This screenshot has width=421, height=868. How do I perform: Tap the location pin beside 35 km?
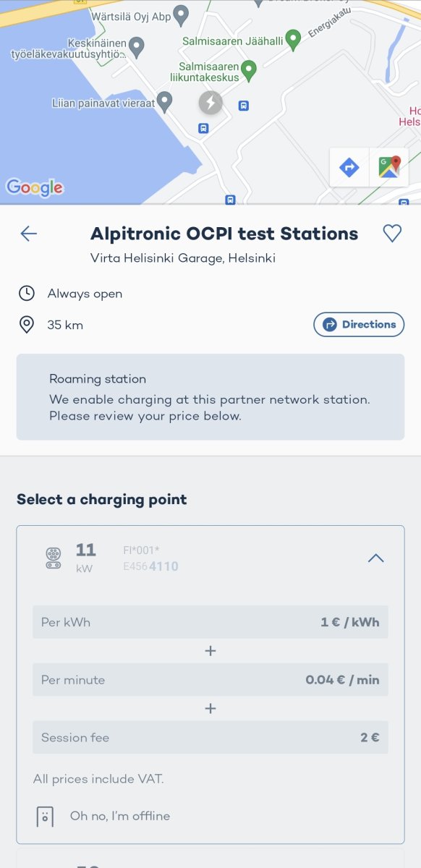(x=27, y=324)
